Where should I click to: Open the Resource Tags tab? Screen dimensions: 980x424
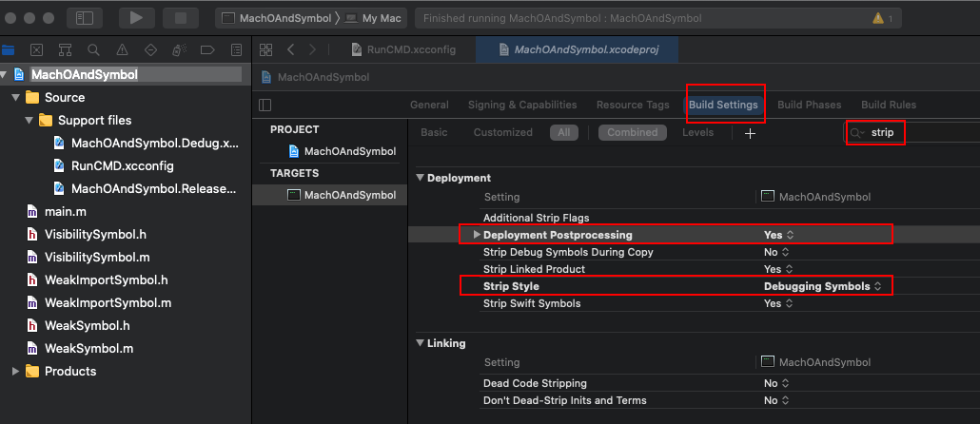tap(633, 105)
